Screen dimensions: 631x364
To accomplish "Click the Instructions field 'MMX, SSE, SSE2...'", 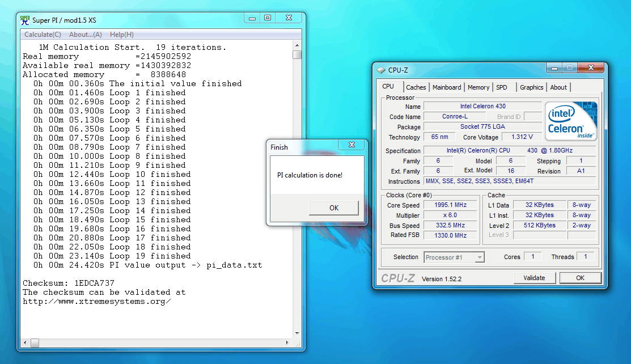I will pos(510,181).
